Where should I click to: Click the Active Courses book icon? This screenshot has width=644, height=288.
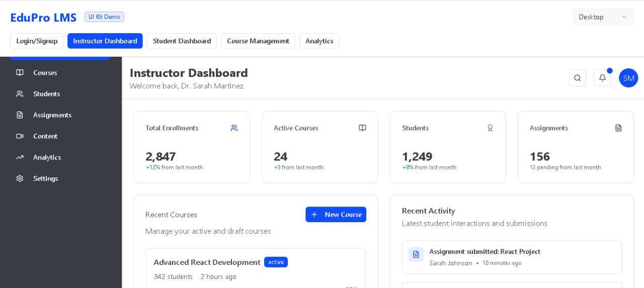[362, 128]
